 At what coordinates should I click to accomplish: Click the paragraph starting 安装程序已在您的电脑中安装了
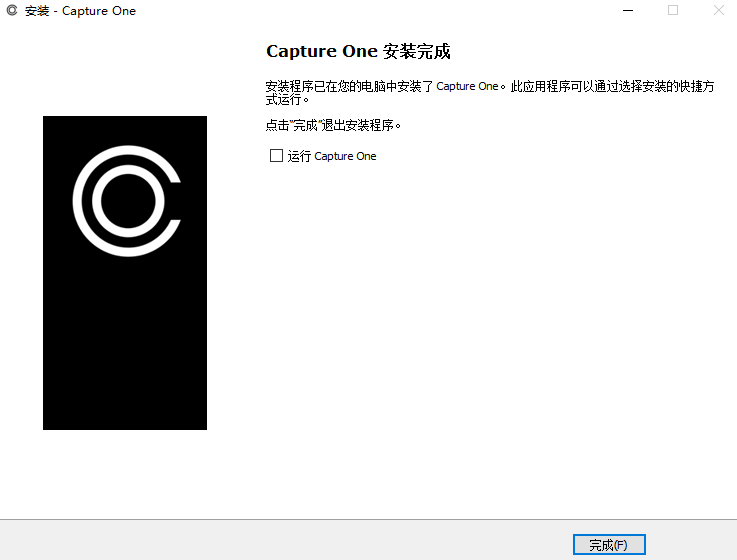490,93
